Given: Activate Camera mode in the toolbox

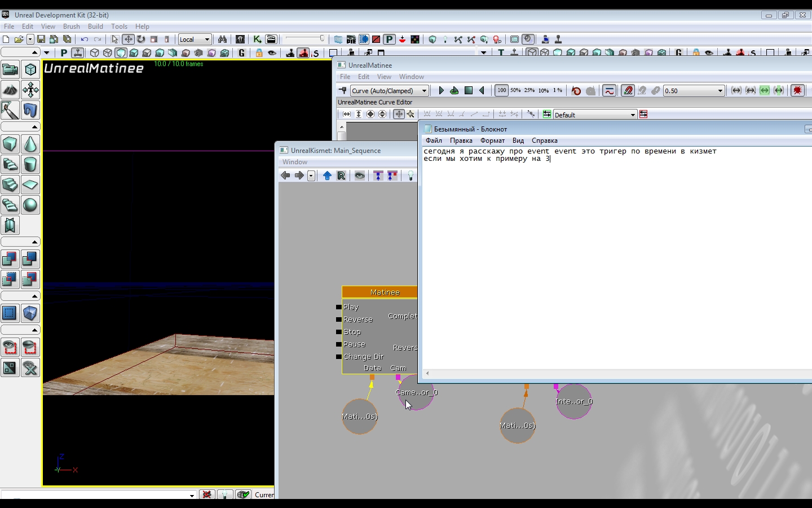Looking at the screenshot, I should point(10,69).
